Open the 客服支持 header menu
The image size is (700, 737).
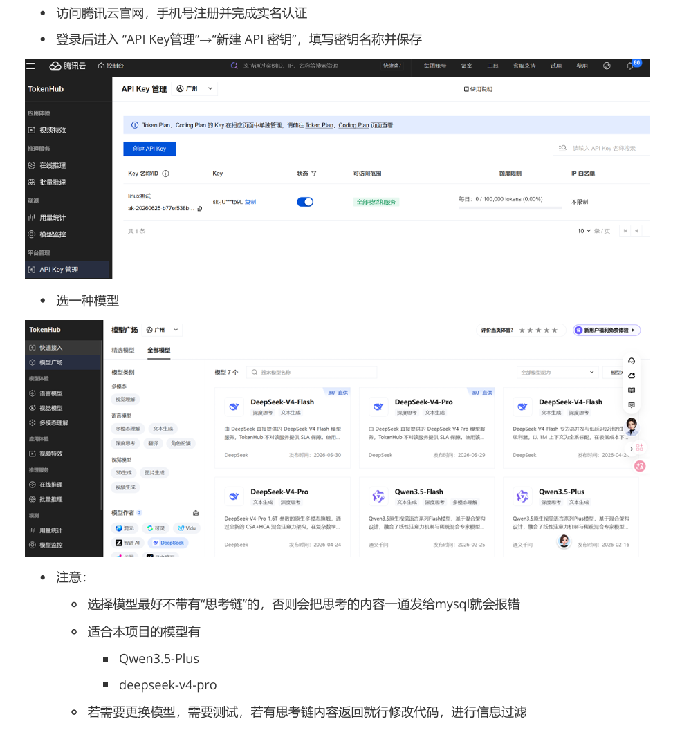(524, 66)
